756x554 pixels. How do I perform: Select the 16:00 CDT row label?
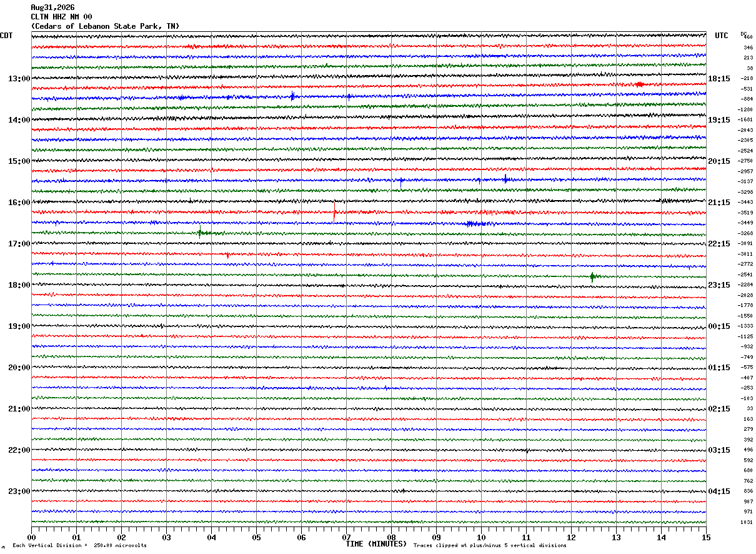[19, 203]
